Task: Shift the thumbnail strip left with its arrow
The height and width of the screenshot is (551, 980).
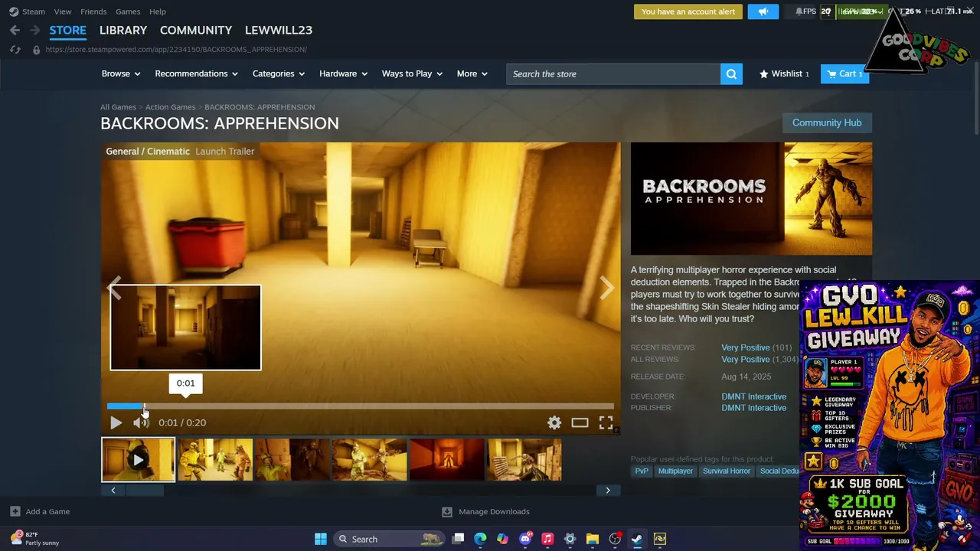Action: click(113, 491)
